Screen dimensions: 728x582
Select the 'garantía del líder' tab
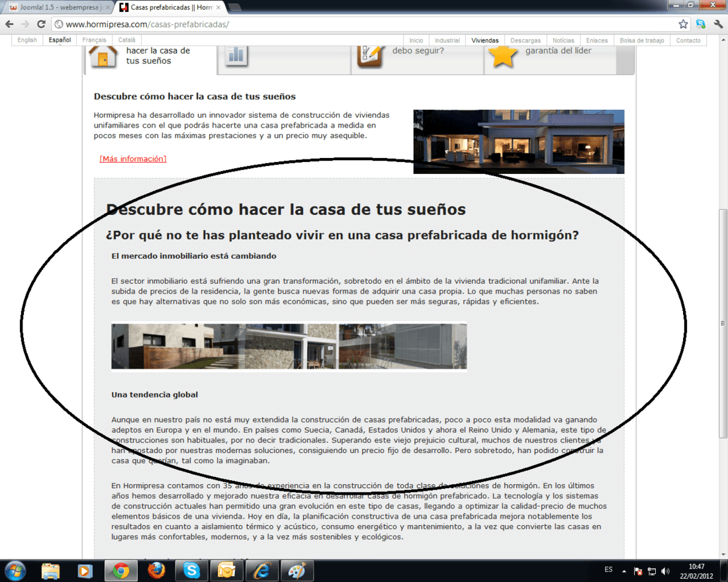click(x=558, y=50)
